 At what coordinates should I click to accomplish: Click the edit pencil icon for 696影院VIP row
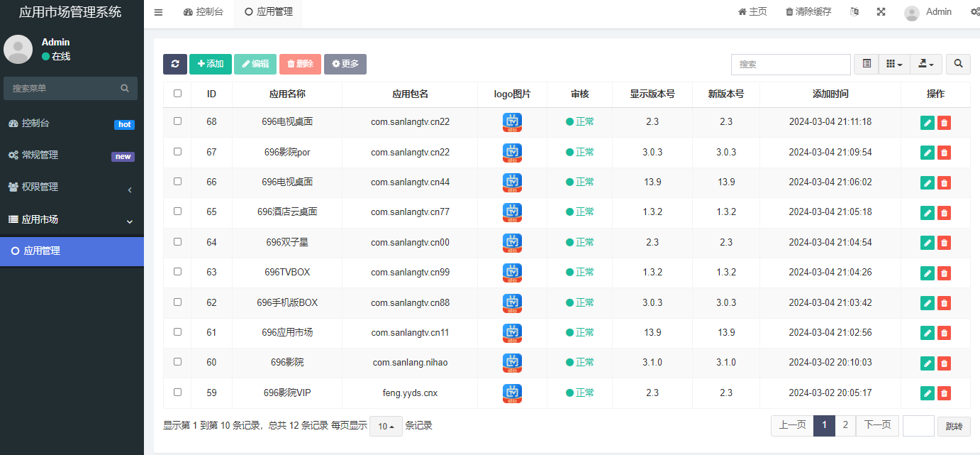point(927,393)
